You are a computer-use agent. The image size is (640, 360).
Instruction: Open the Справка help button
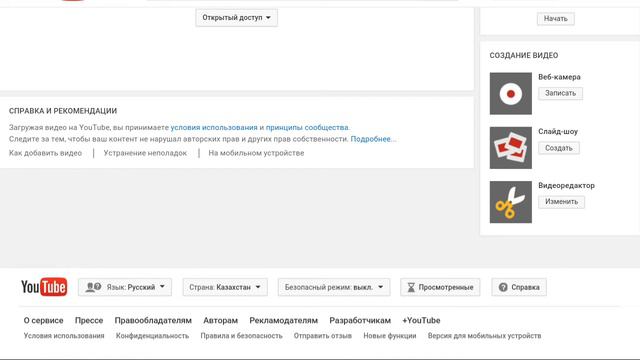519,287
